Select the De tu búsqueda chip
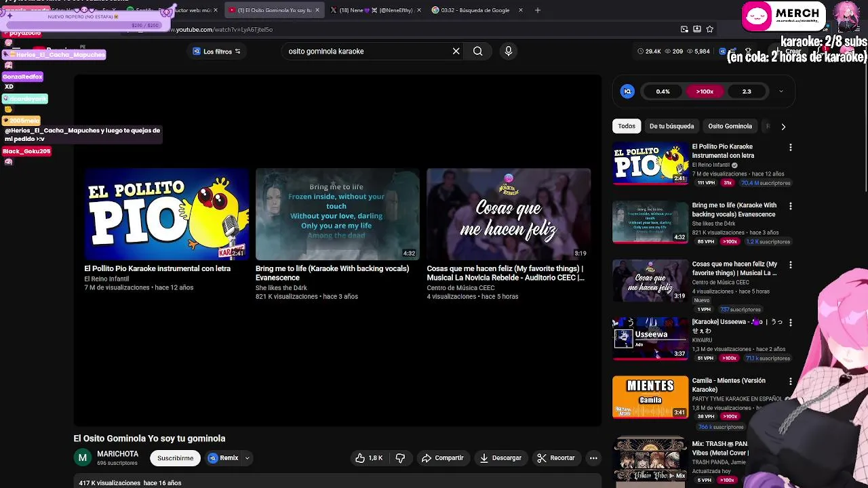 (x=671, y=126)
